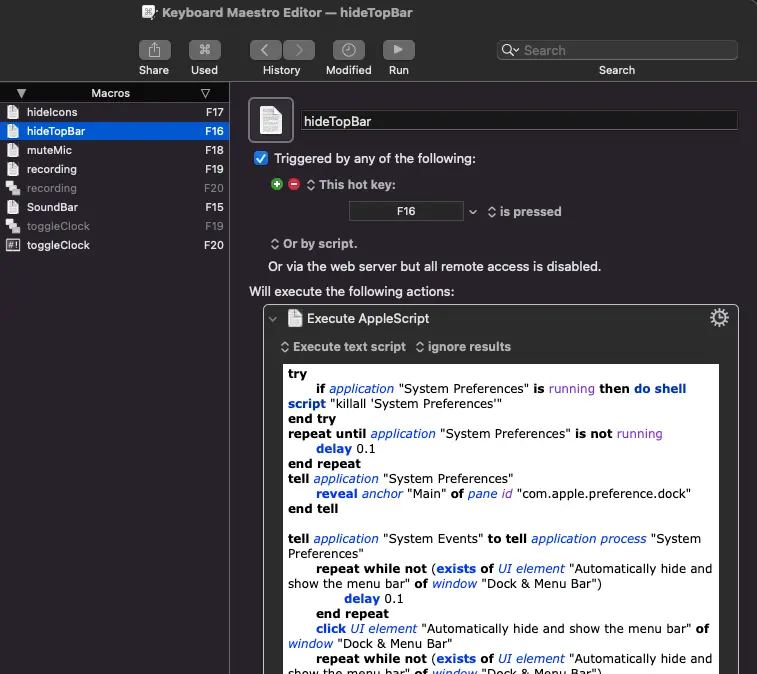Image resolution: width=757 pixels, height=674 pixels.
Task: Open the 'This hot key' trigger type menu
Action: point(351,185)
